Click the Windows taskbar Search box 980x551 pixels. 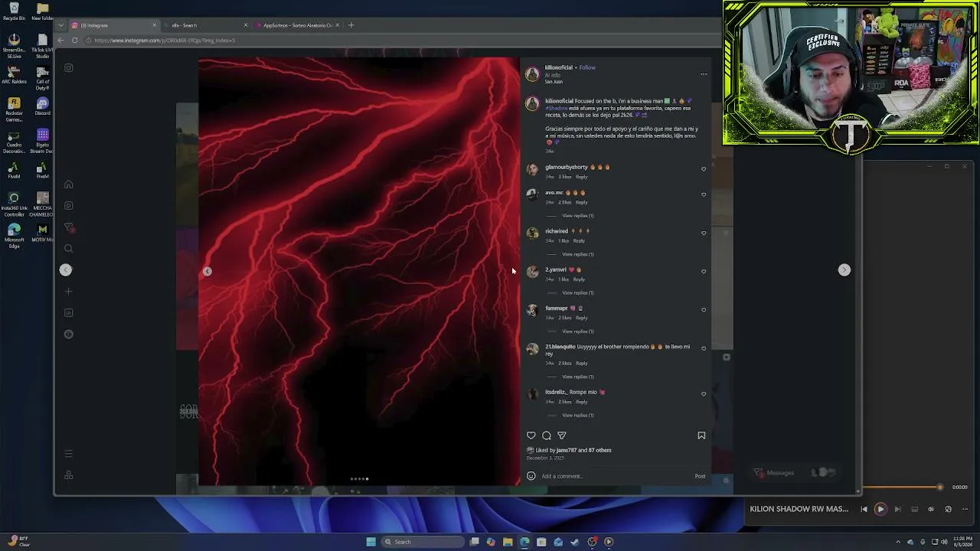click(x=423, y=542)
